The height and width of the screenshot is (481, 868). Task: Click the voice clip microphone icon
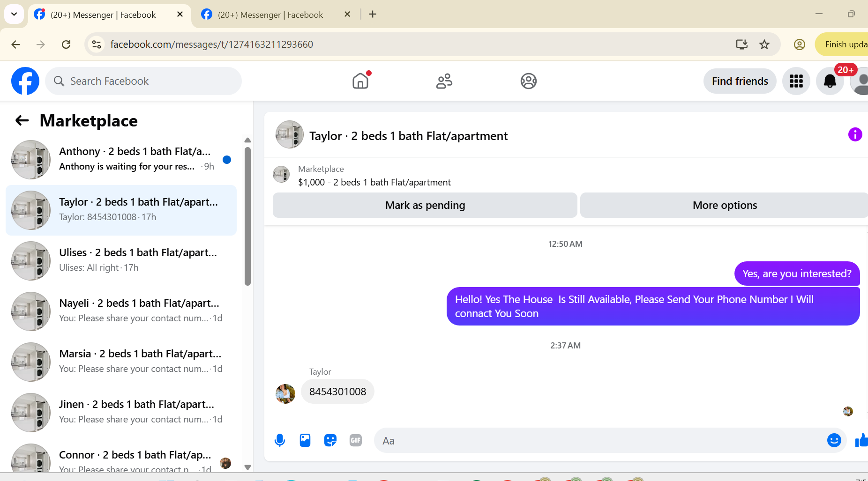pos(280,440)
